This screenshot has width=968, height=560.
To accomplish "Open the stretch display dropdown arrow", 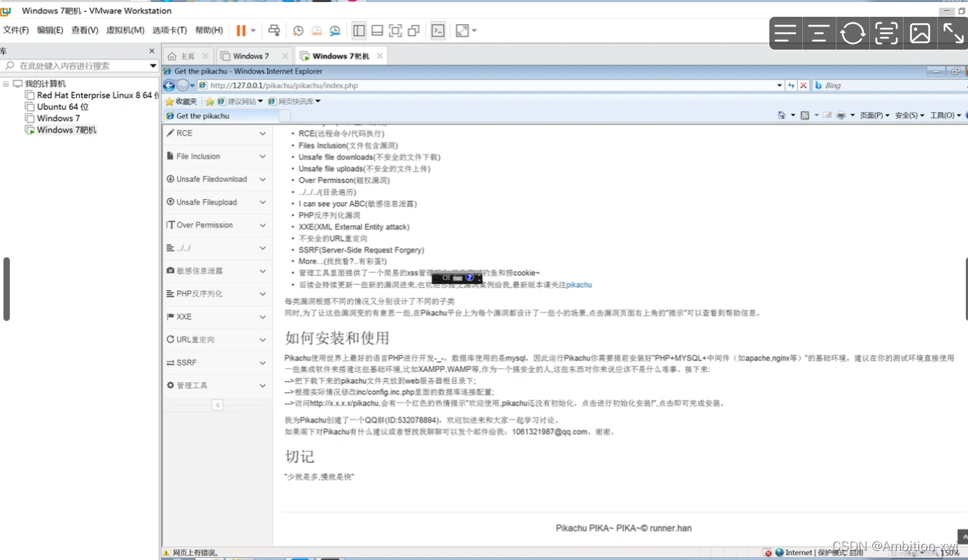I will click(x=474, y=31).
